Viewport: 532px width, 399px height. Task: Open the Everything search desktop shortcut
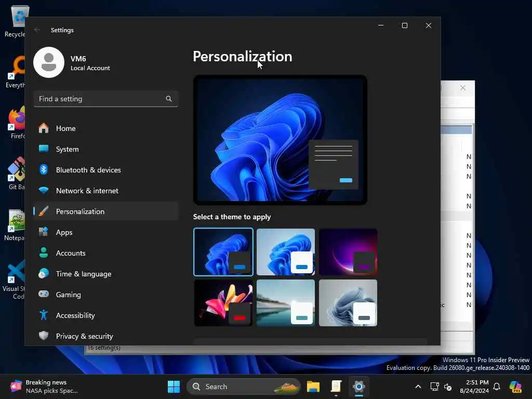click(x=15, y=72)
